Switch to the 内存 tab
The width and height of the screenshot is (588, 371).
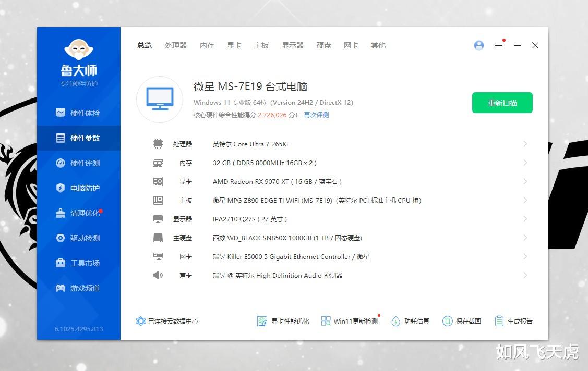point(207,45)
